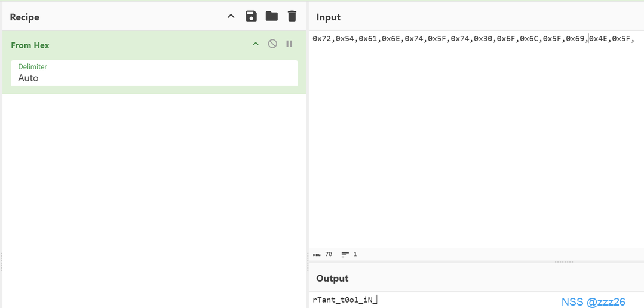Click the left edge panel resize handle
The image size is (644, 308).
tap(2, 261)
